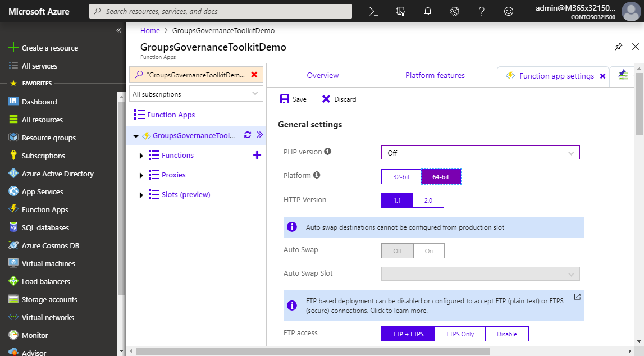The image size is (644, 356).
Task: Switch to the Platform features tab
Action: pyautogui.click(x=435, y=75)
